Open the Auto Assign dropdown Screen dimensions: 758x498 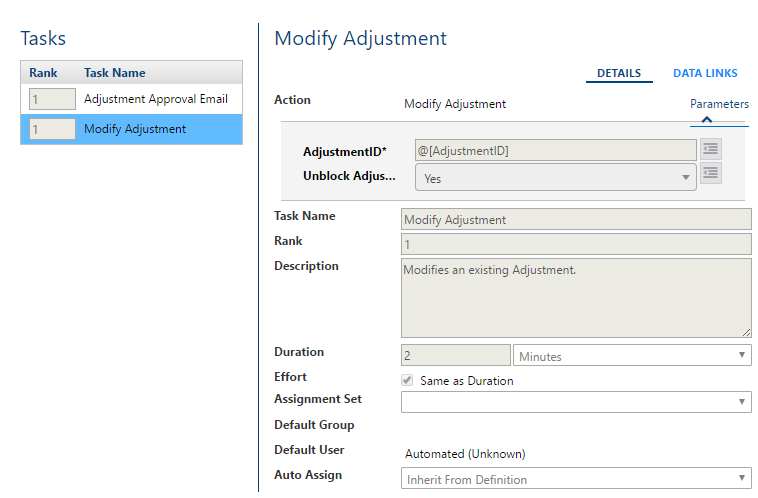[x=575, y=479]
